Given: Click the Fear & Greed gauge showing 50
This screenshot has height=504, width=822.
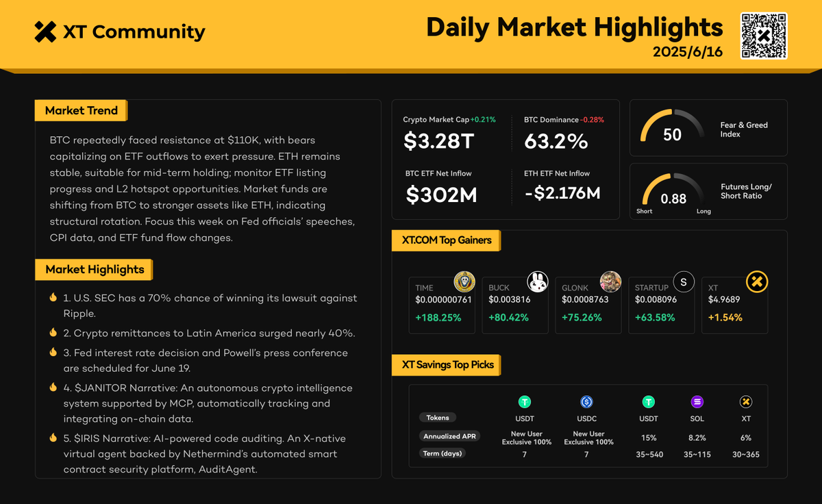Looking at the screenshot, I should pyautogui.click(x=672, y=127).
